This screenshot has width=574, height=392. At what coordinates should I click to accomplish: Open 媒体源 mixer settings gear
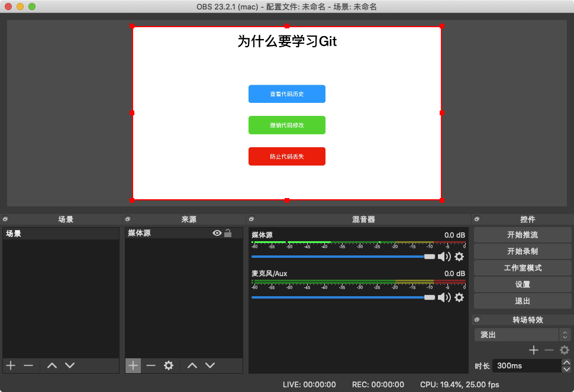tap(459, 257)
